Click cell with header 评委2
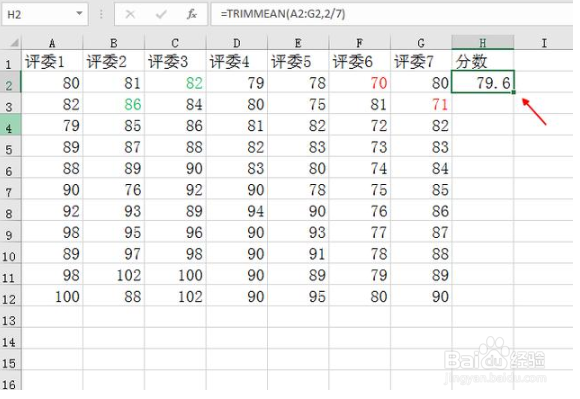 click(114, 61)
